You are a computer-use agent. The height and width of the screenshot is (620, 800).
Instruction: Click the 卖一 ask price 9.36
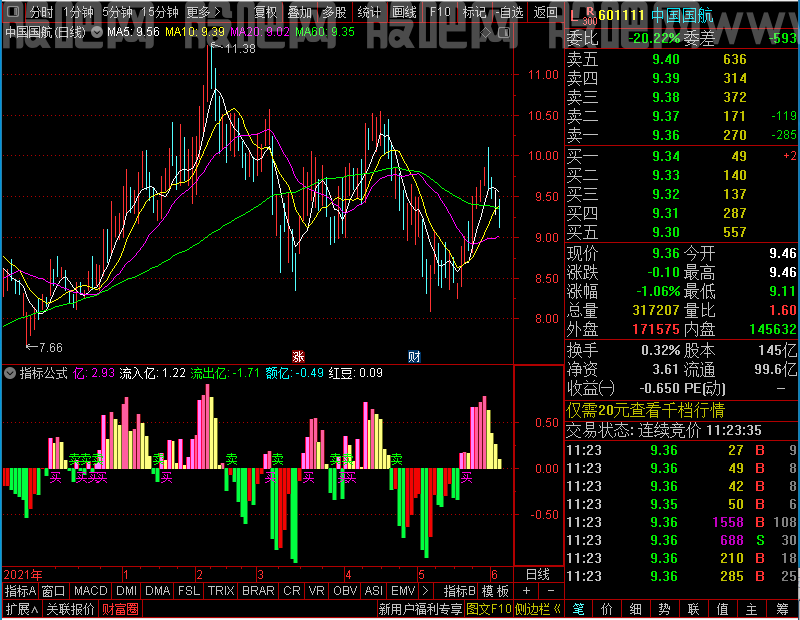[x=666, y=135]
